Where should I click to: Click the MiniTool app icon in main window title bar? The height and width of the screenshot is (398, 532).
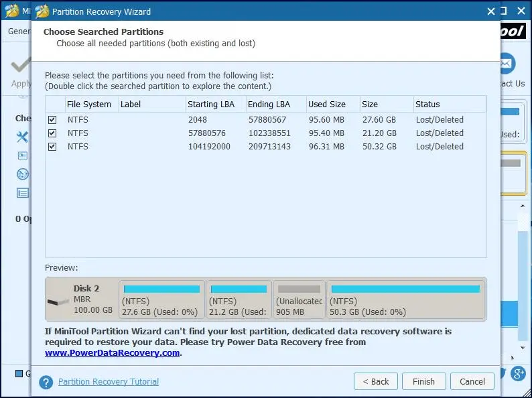pos(12,11)
